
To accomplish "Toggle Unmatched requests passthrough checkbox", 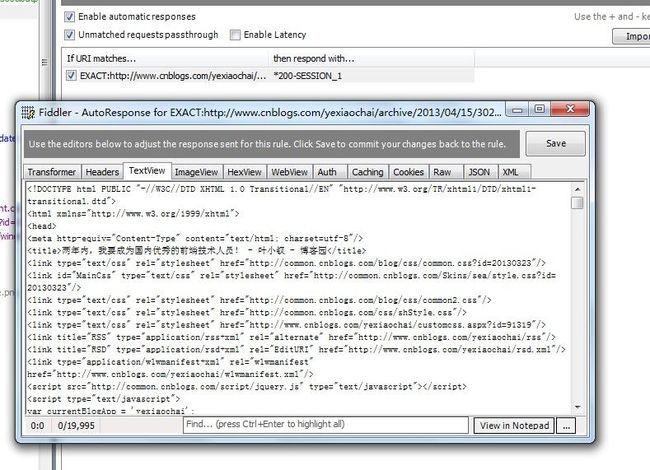I will point(70,35).
